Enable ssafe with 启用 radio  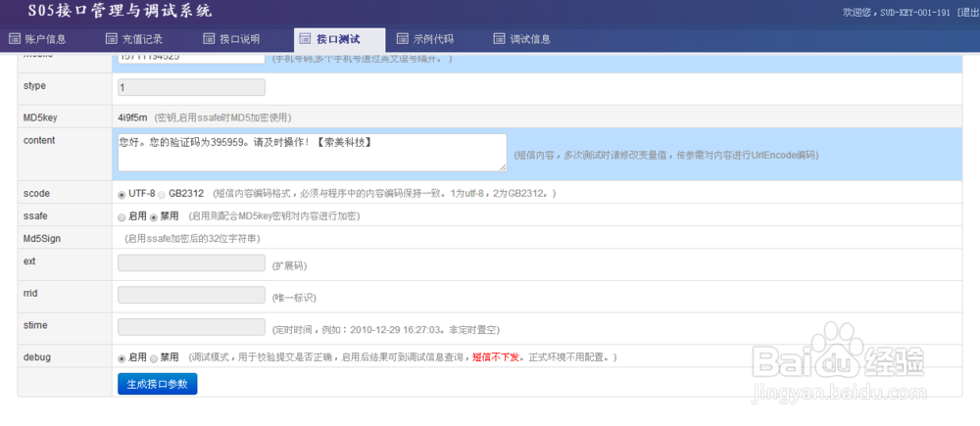122,216
